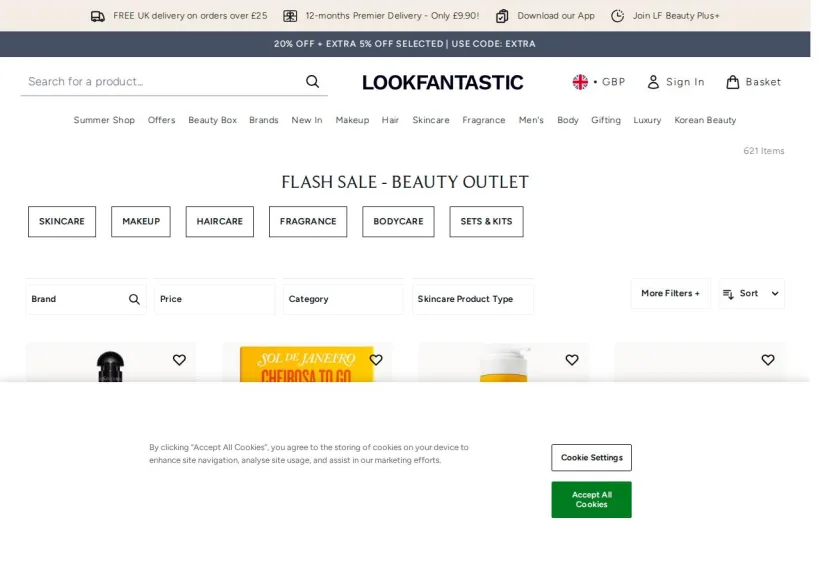Open the New In menu
820x577 pixels.
307,120
